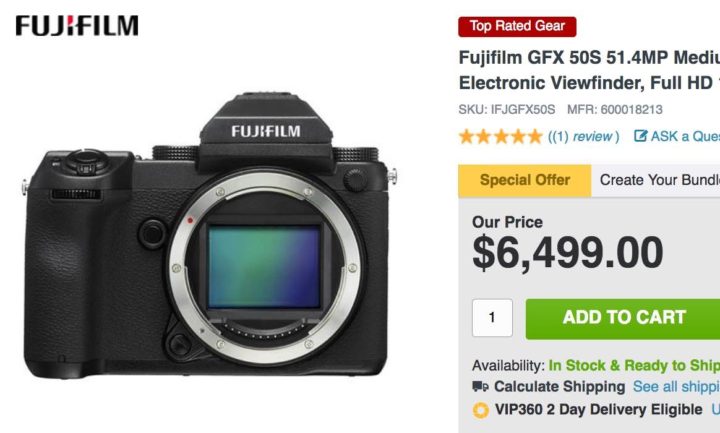The width and height of the screenshot is (720, 433).
Task: Click the In Stock & Ready to Ship text
Action: (634, 366)
